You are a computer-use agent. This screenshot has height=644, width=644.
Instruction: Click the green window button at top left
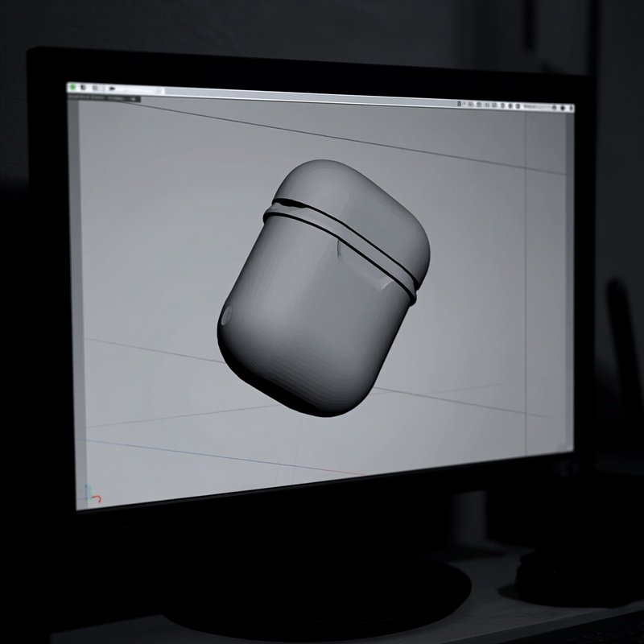(x=72, y=86)
